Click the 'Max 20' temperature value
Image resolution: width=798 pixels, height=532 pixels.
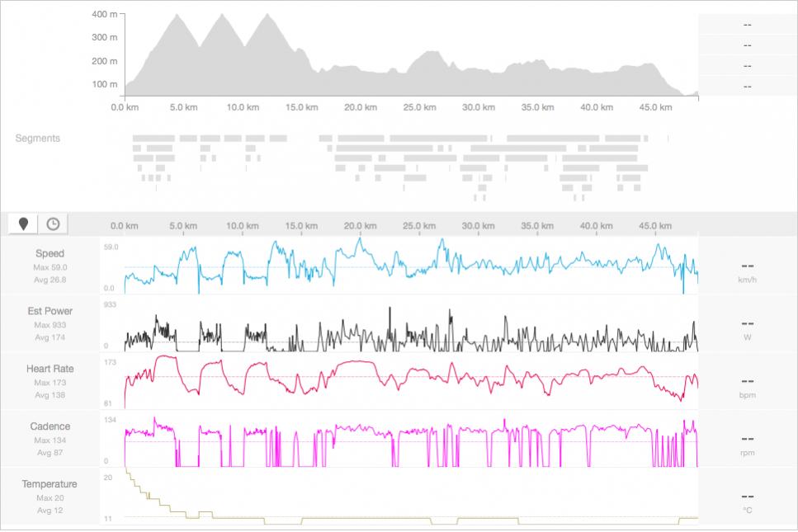(50, 498)
